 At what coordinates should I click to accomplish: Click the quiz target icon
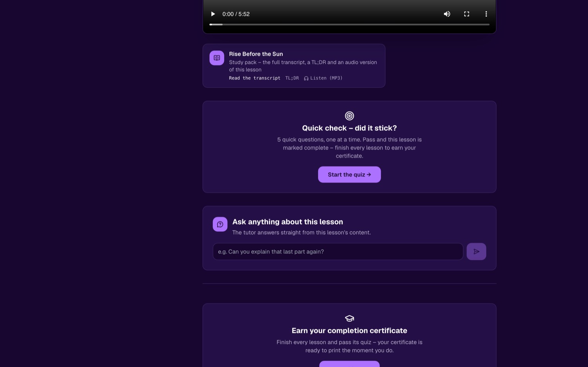pyautogui.click(x=349, y=116)
